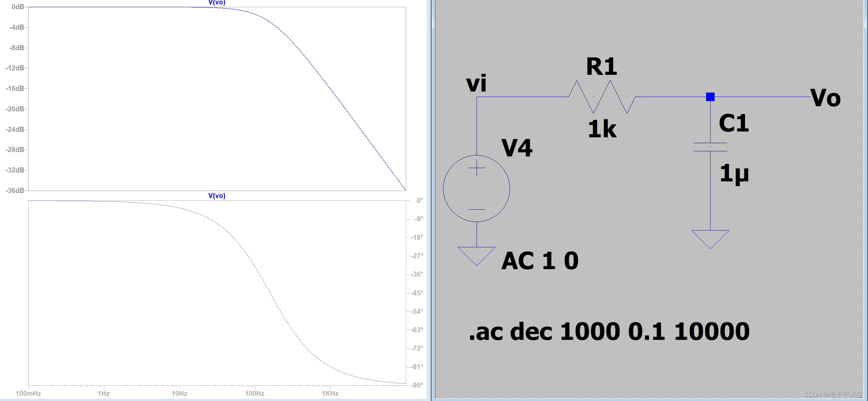Click the C1 capacitor plates symbol
Viewport: 868px width, 401px height.
710,147
